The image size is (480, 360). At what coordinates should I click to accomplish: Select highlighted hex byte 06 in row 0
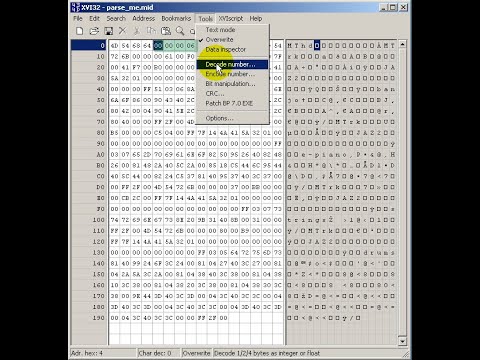click(x=190, y=45)
